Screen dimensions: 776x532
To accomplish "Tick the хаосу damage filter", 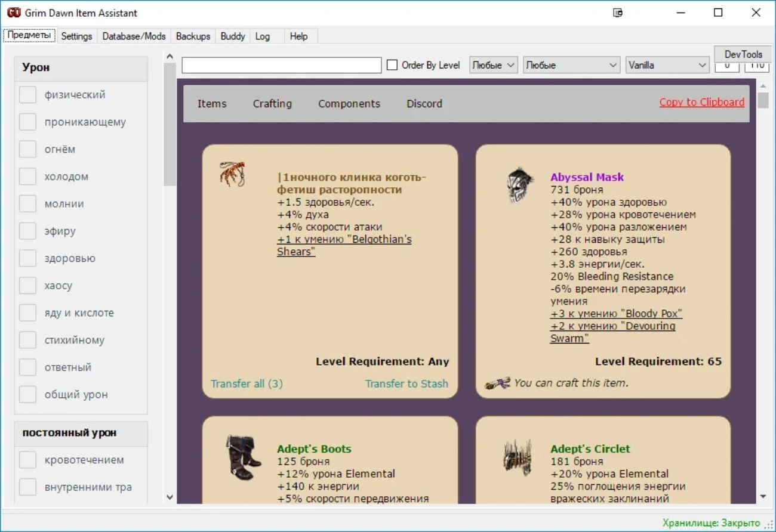I will pyautogui.click(x=28, y=286).
